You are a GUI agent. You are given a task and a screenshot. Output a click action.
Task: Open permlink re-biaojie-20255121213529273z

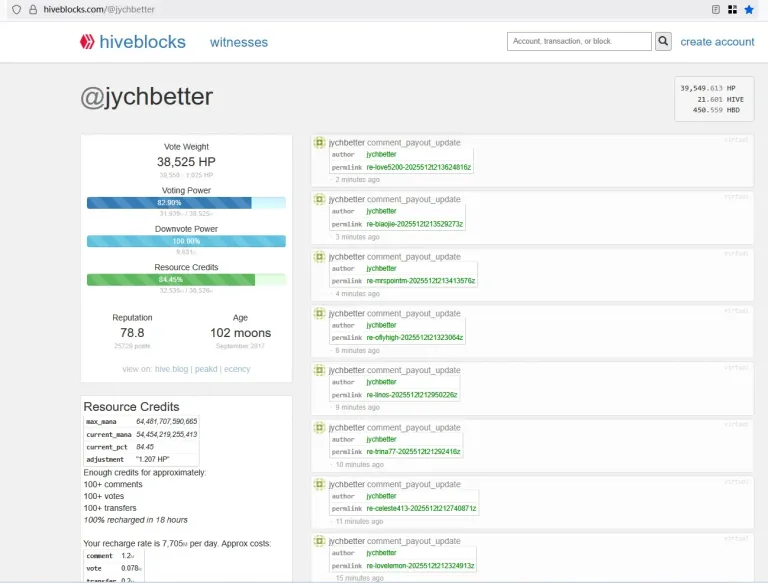[414, 224]
